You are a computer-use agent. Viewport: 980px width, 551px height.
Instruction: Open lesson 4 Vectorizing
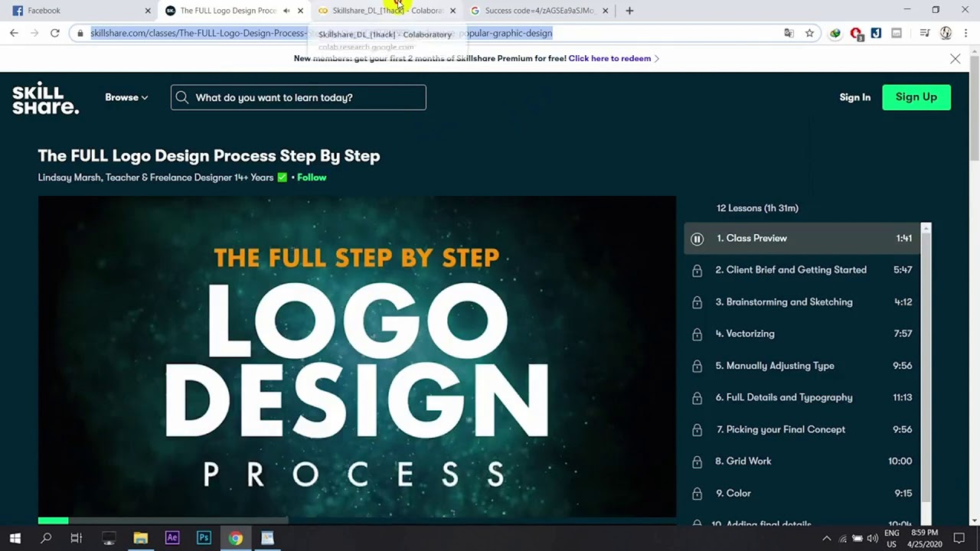pyautogui.click(x=745, y=334)
